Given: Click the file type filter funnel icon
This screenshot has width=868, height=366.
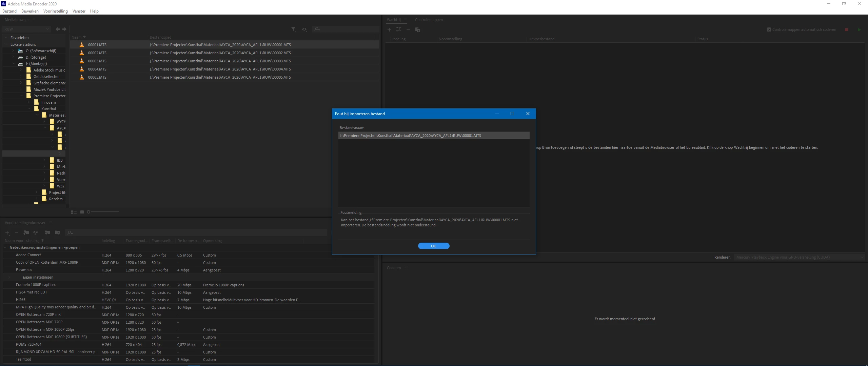Looking at the screenshot, I should 293,29.
